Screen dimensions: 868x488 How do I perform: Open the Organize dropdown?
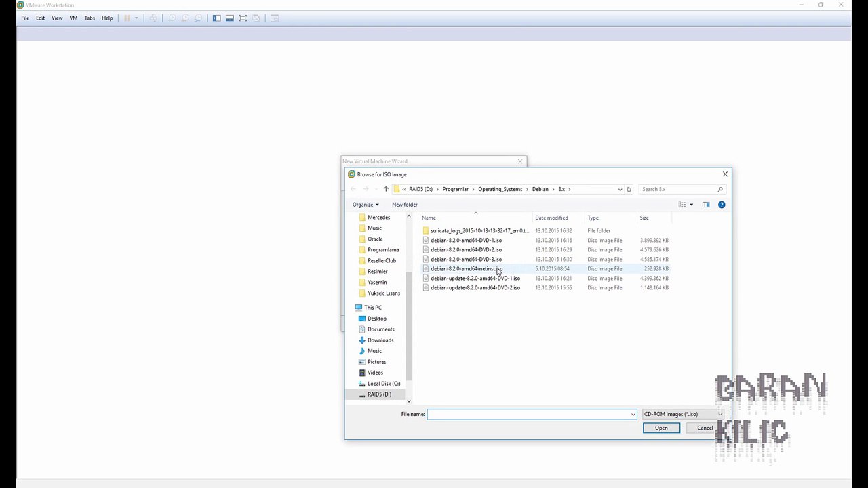366,205
